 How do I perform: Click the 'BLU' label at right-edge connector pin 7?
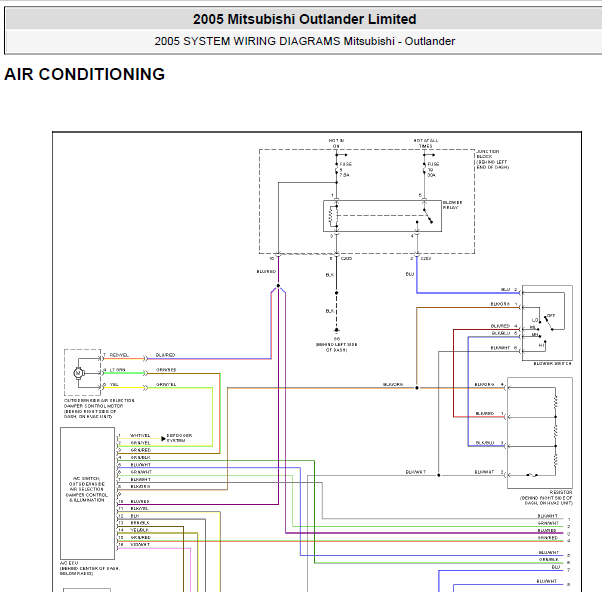tap(556, 567)
